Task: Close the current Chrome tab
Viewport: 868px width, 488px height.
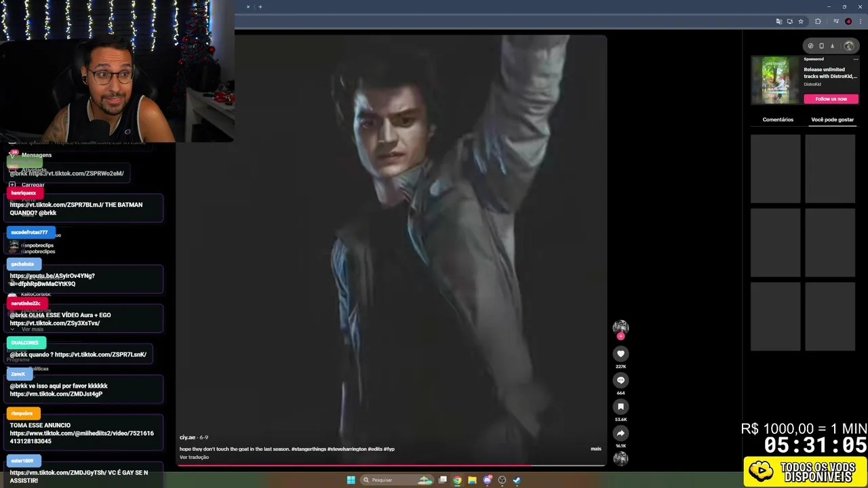Action: (x=248, y=7)
